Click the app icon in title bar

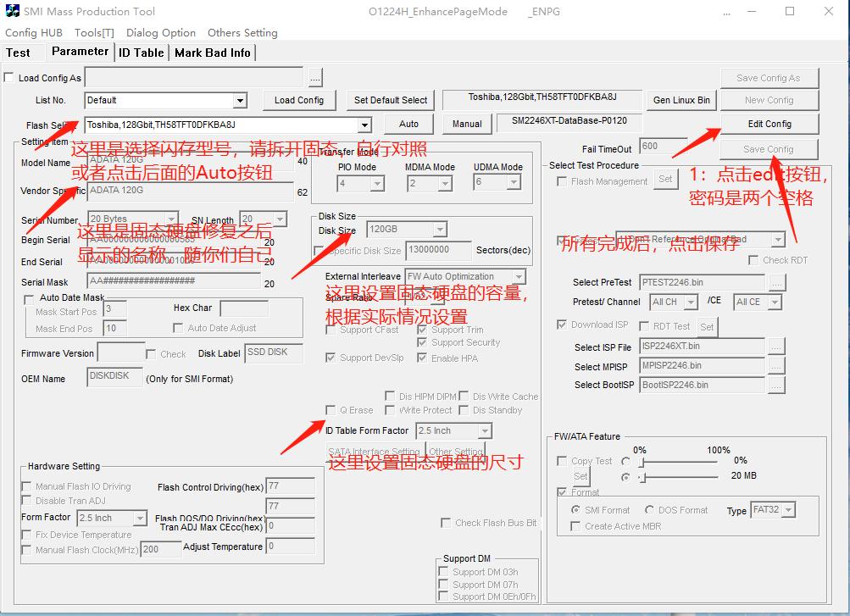(x=13, y=11)
